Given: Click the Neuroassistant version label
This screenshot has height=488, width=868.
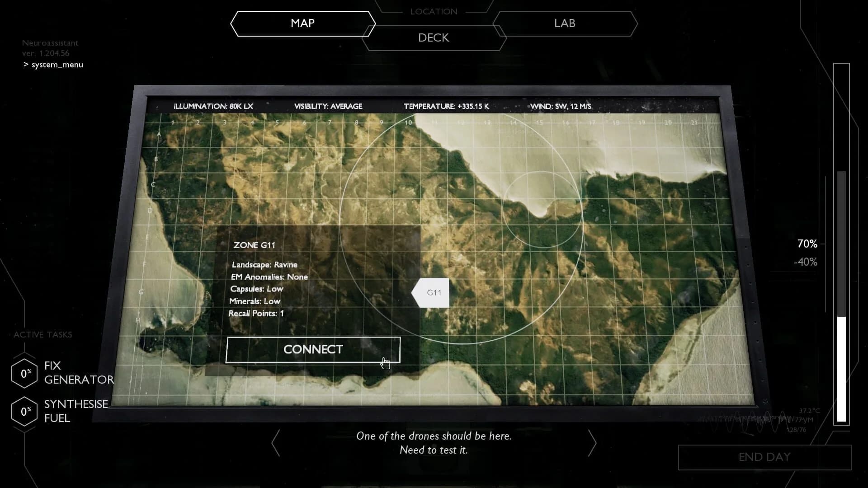Looking at the screenshot, I should click(x=50, y=48).
